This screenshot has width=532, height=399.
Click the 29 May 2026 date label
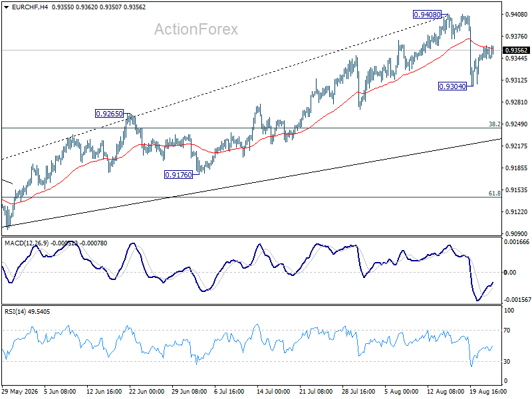tap(20, 392)
